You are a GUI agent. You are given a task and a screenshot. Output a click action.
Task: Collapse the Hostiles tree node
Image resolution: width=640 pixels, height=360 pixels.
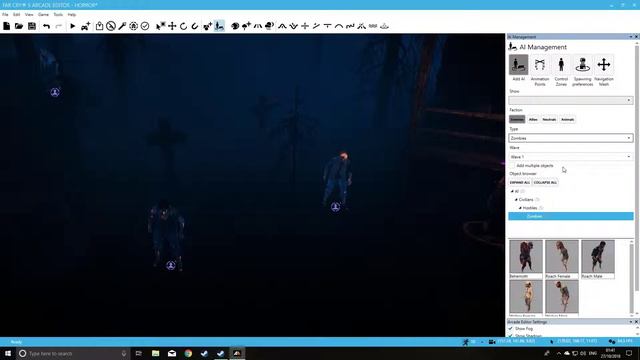(x=520, y=208)
